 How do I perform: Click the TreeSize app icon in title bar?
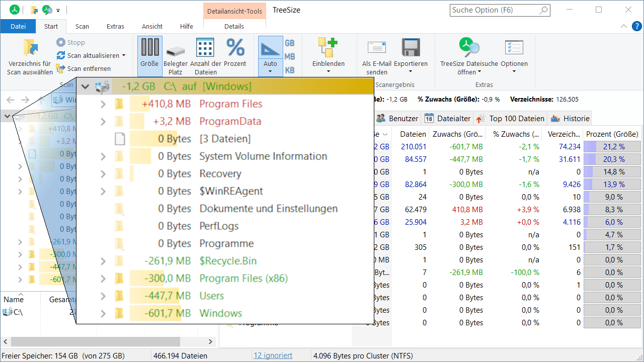(15, 10)
